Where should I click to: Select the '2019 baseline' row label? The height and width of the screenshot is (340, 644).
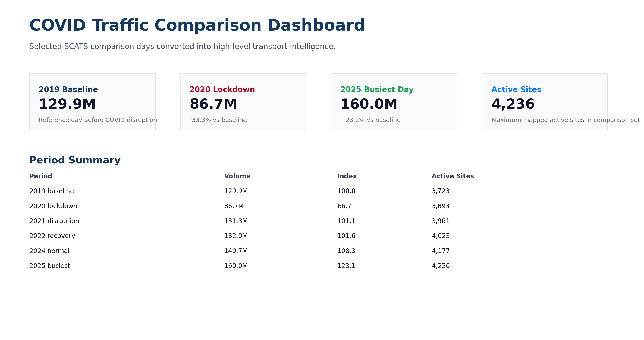[52, 191]
